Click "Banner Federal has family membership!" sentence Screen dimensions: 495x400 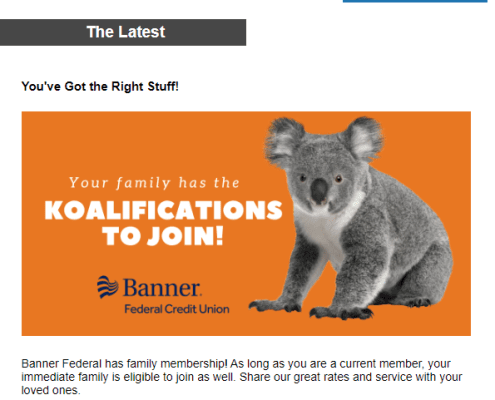click(124, 363)
